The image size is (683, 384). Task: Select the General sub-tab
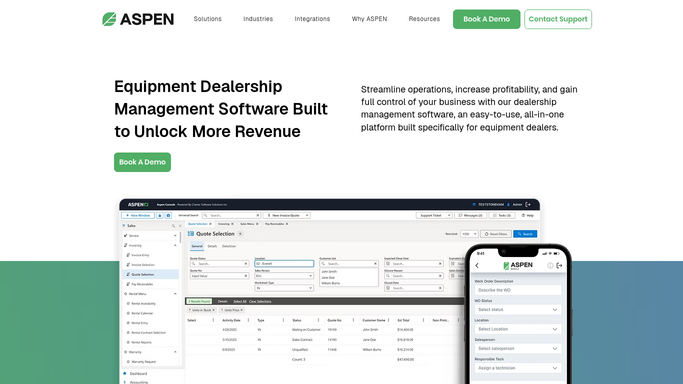(197, 246)
